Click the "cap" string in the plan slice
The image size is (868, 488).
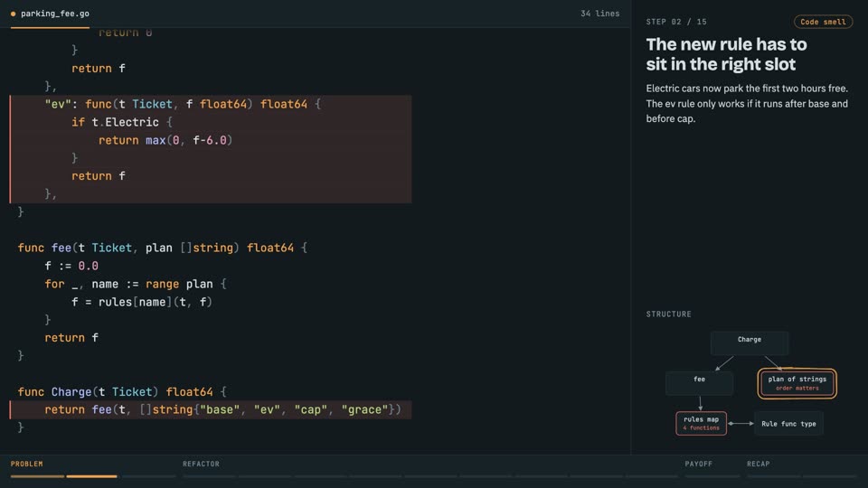[310, 410]
